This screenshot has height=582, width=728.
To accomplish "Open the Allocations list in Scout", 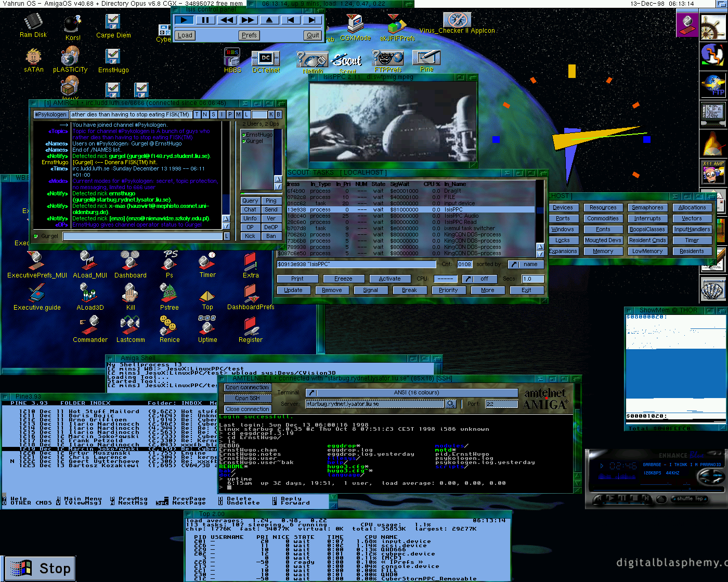I will point(692,208).
